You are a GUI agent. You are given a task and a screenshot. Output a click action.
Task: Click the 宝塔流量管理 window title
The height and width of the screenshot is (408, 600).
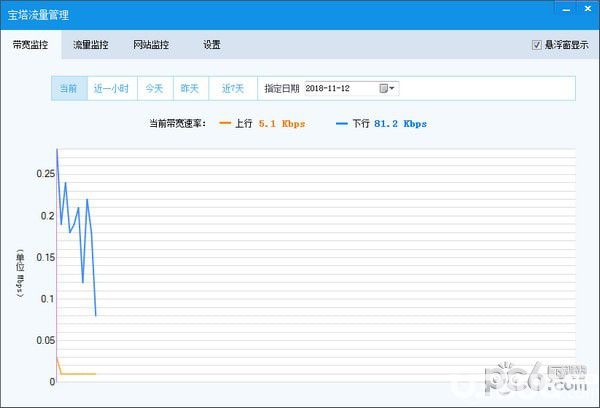pos(38,15)
